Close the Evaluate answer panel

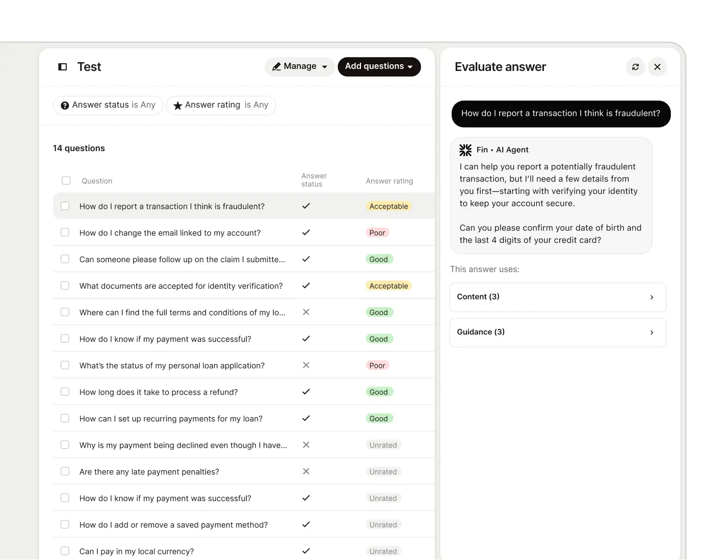pyautogui.click(x=657, y=67)
